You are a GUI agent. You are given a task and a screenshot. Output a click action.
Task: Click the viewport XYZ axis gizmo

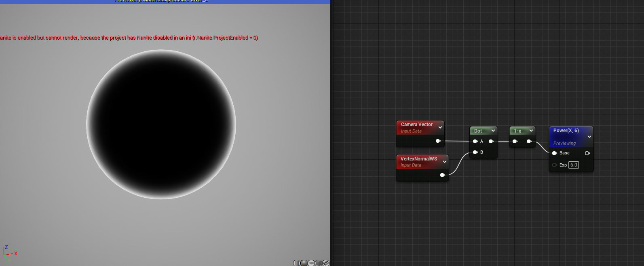point(10,253)
